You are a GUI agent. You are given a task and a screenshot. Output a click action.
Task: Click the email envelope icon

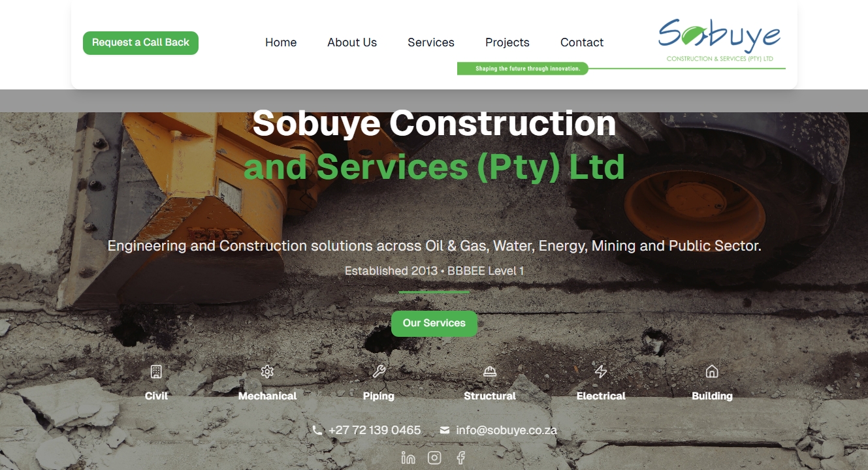[x=445, y=430]
